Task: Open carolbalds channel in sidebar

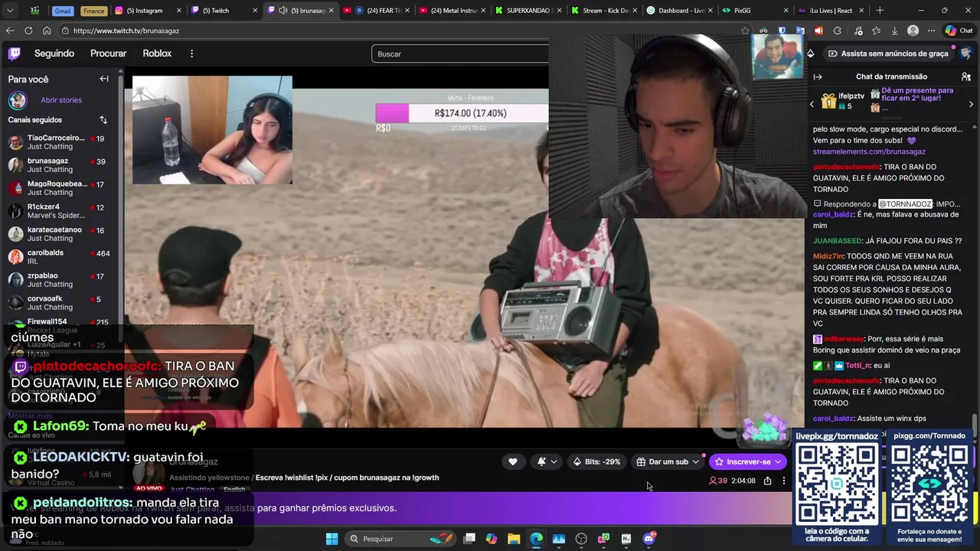Action: click(61, 257)
